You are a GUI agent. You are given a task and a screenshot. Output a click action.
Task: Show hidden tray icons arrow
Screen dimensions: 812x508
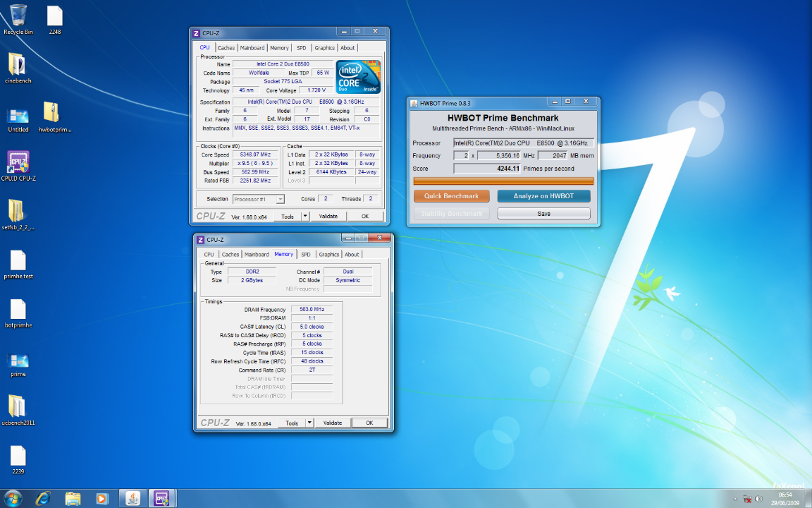[x=735, y=500]
